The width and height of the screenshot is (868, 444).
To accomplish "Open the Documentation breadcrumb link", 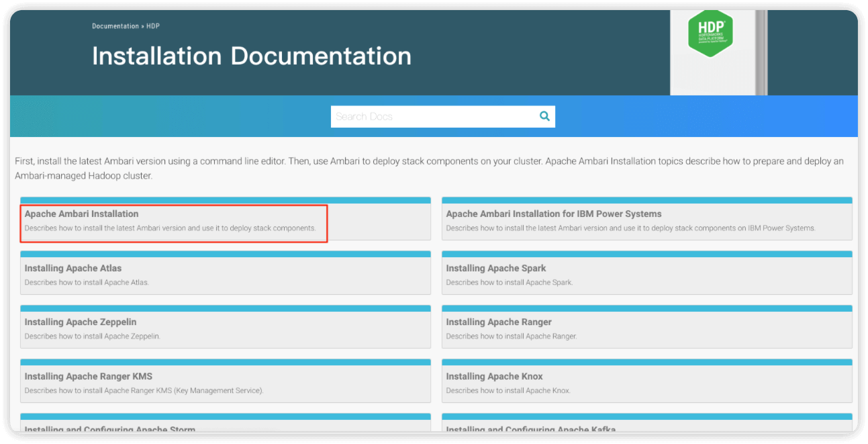I will tap(115, 26).
